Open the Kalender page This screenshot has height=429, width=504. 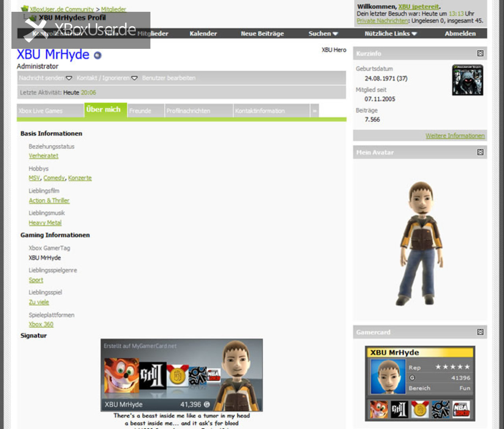click(x=203, y=33)
